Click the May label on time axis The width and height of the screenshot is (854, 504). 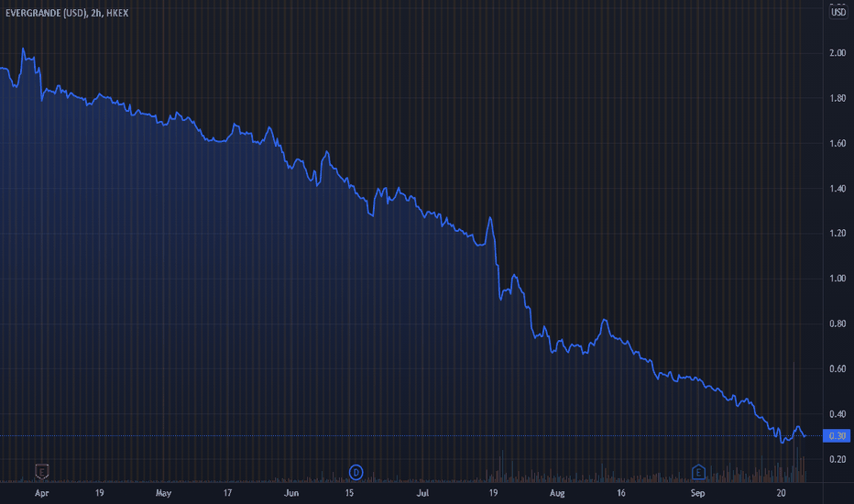(x=163, y=493)
